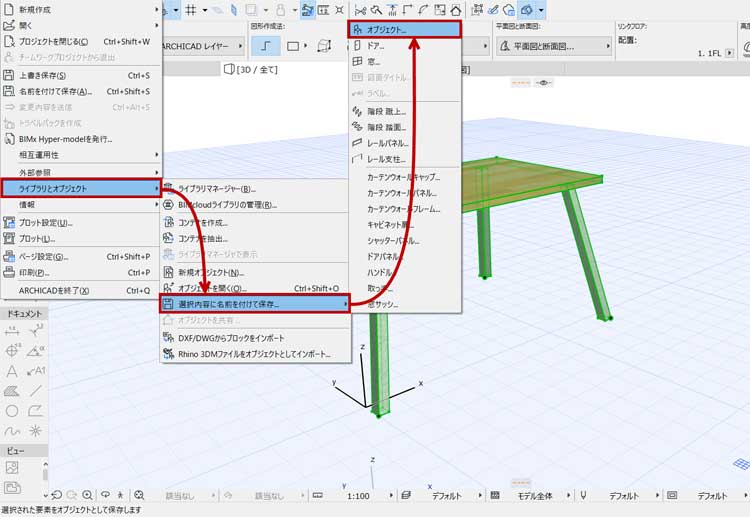This screenshot has height=517, width=750.
Task: Choose ドア... in save-selection submenu
Action: (x=405, y=46)
